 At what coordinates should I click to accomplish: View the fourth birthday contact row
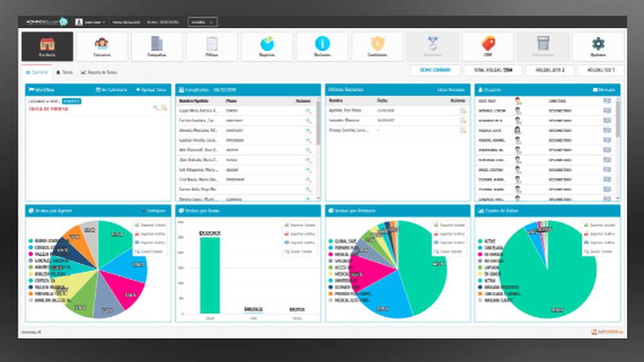pyautogui.click(x=308, y=140)
